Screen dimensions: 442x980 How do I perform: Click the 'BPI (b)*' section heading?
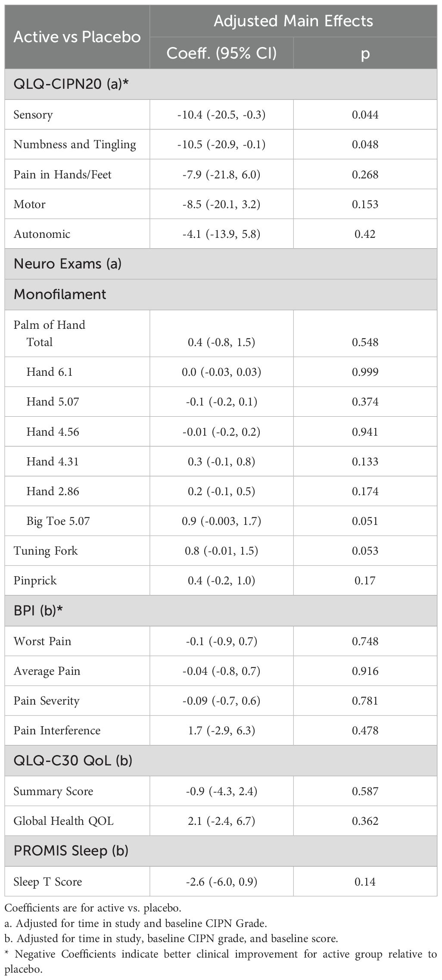tap(39, 611)
